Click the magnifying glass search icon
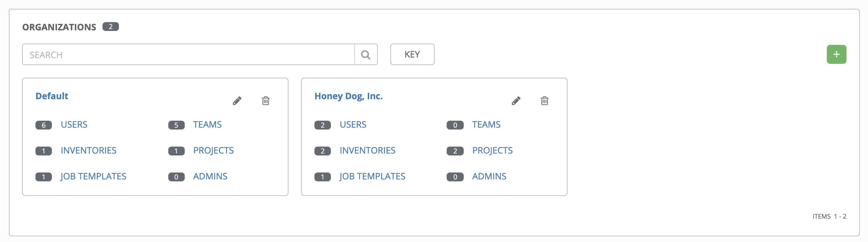Viewport: 868px width, 242px height. click(366, 55)
